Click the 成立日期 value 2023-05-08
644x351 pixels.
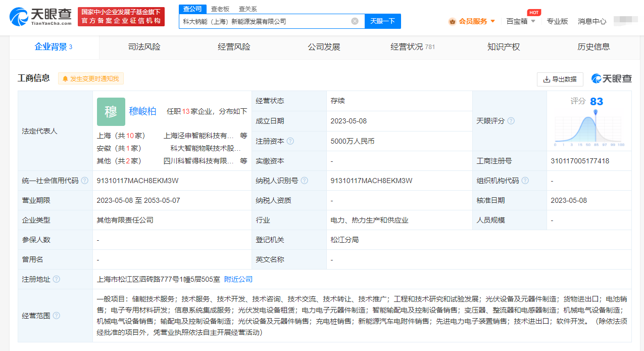[x=349, y=121]
